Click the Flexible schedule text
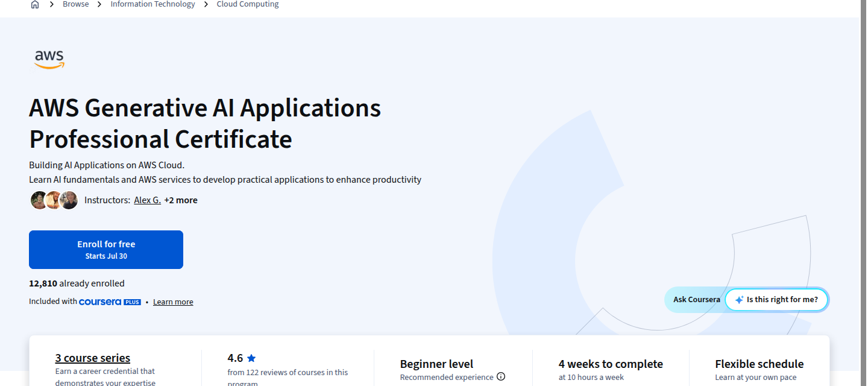Screen dimensions: 868x386 [x=759, y=364]
